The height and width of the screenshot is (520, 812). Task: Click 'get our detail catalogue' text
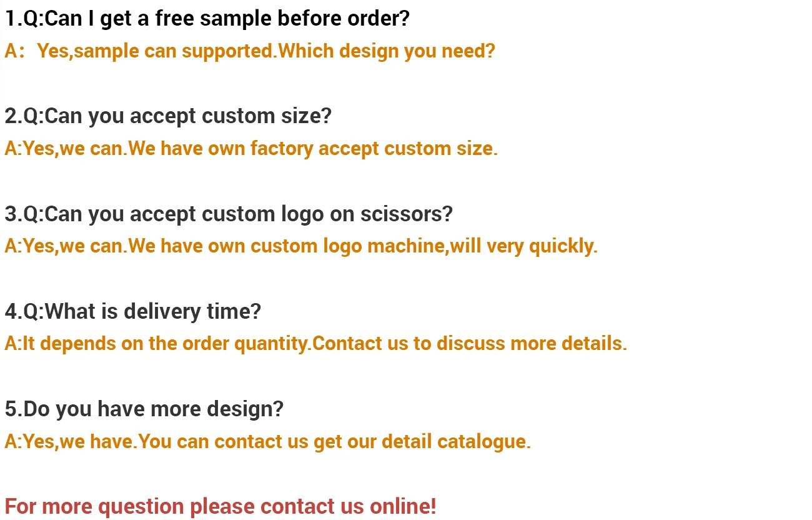(422, 442)
